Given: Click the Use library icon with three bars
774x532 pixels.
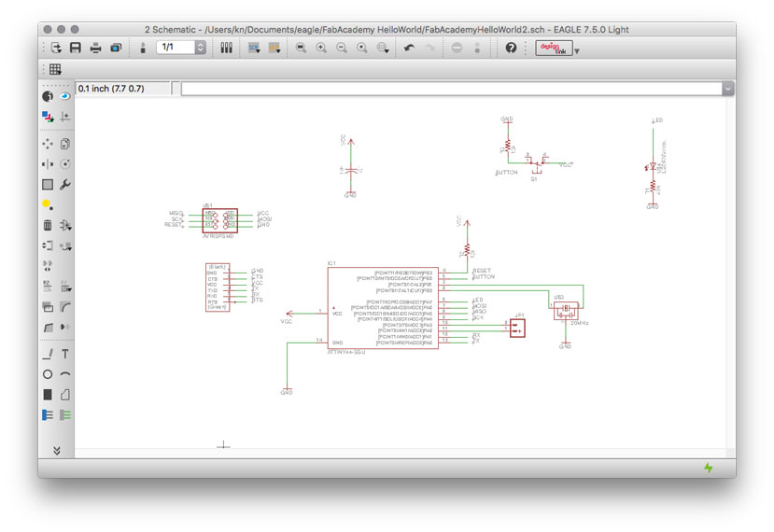Looking at the screenshot, I should point(227,48).
